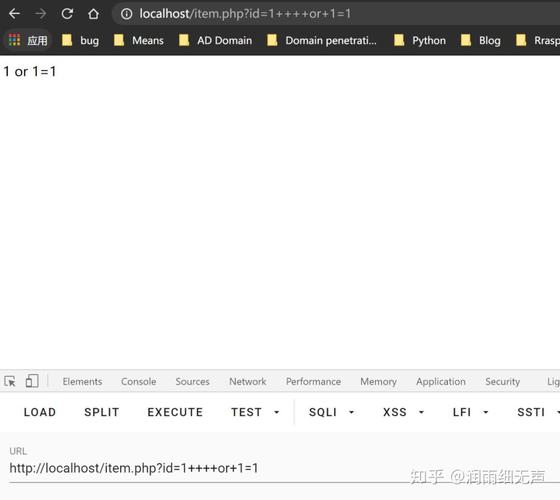Open the Means bookmark folder

pos(139,40)
